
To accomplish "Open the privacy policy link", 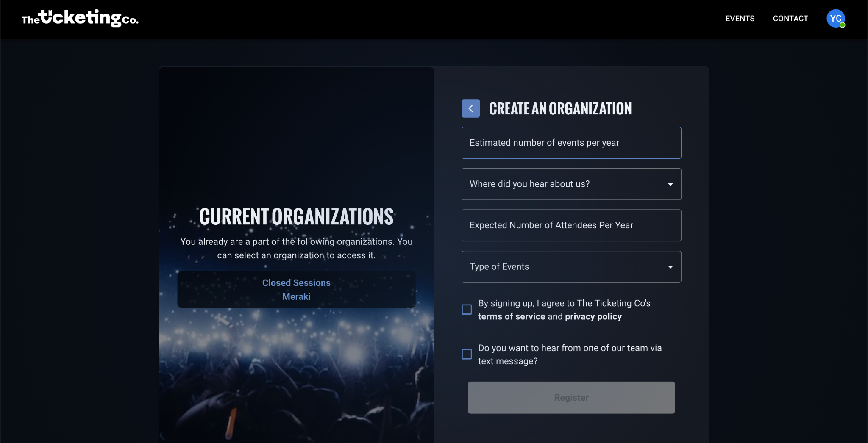I will pos(593,317).
